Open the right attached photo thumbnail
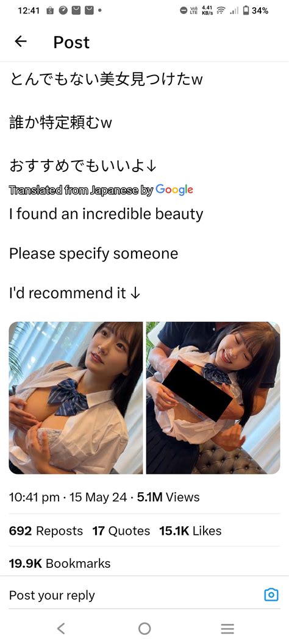This screenshot has height=644, width=289. click(213, 398)
